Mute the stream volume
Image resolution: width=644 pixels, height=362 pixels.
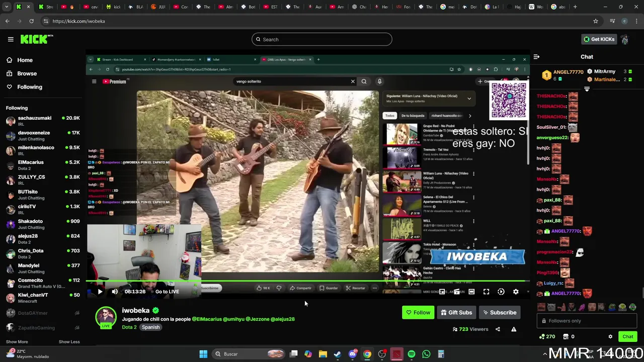115,292
